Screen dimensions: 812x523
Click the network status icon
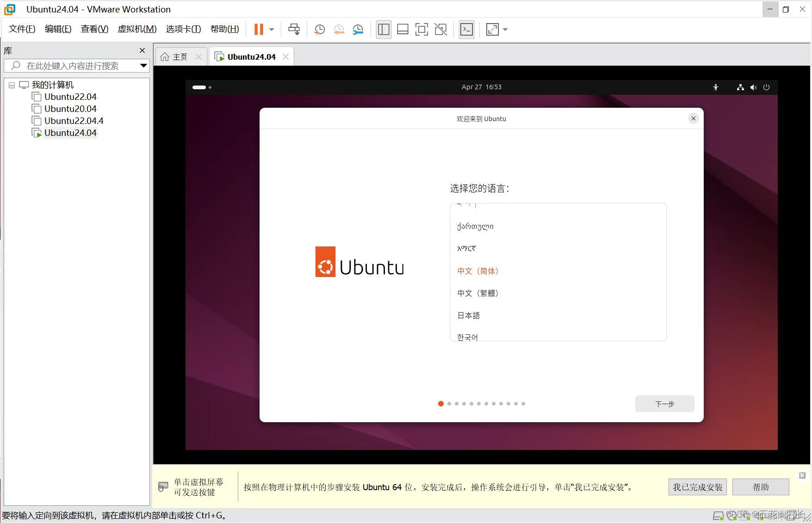[x=740, y=87]
